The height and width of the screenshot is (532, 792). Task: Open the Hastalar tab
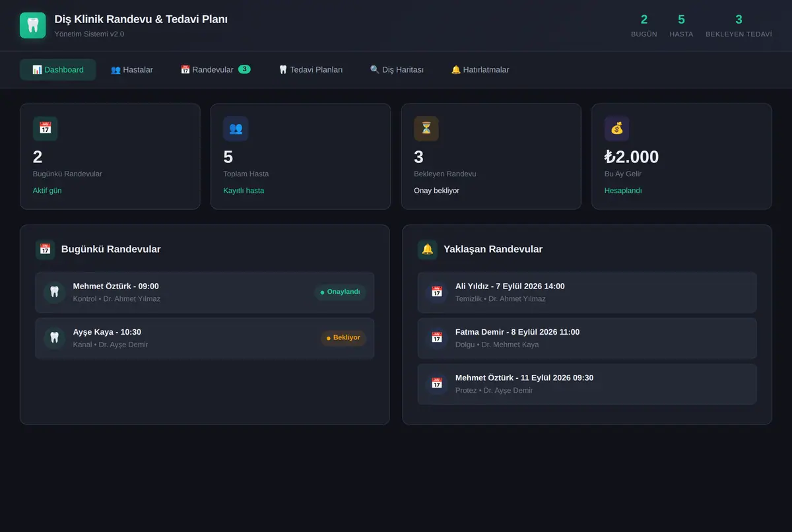click(131, 69)
